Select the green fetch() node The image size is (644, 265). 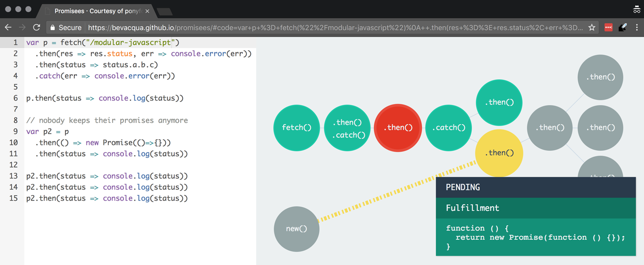(297, 128)
